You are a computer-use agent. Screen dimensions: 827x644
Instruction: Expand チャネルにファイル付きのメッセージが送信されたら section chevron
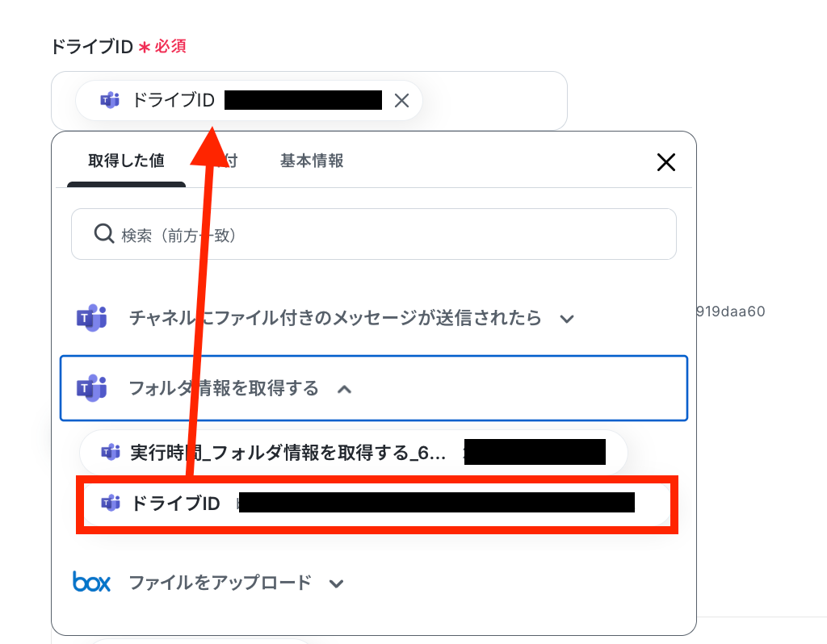point(567,319)
